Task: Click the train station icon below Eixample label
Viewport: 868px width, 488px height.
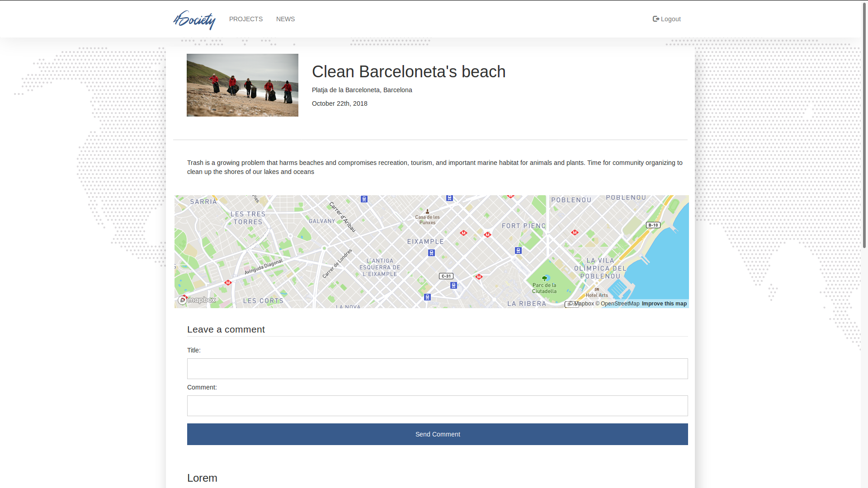Action: [431, 253]
